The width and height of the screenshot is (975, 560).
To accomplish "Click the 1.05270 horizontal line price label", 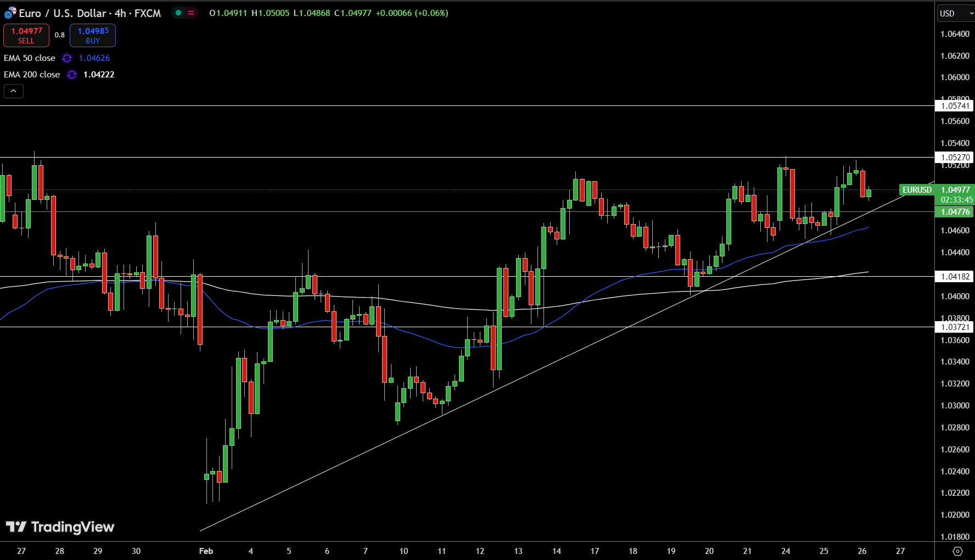I will 955,158.
